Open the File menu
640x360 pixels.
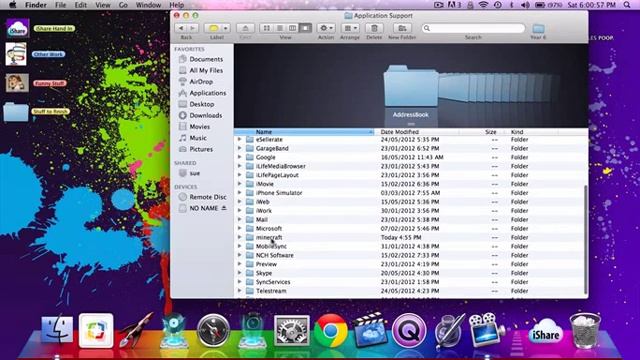click(60, 5)
